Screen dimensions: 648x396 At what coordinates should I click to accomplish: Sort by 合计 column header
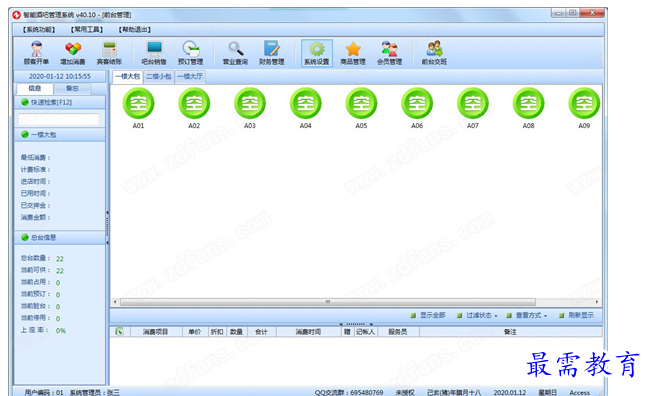point(261,332)
